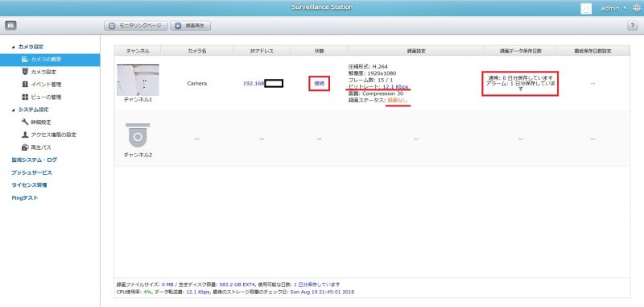Collapse the カメラ設定 group arrow
644x307 pixels.
tap(13, 47)
